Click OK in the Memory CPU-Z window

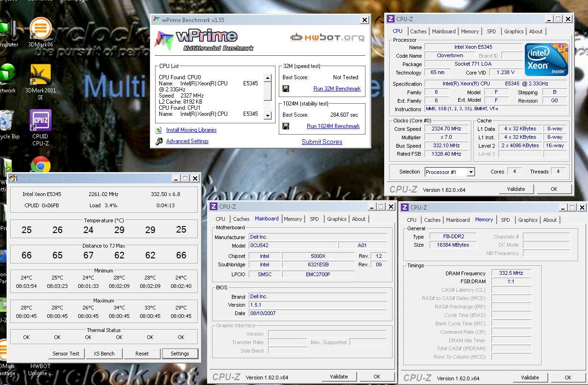568,377
